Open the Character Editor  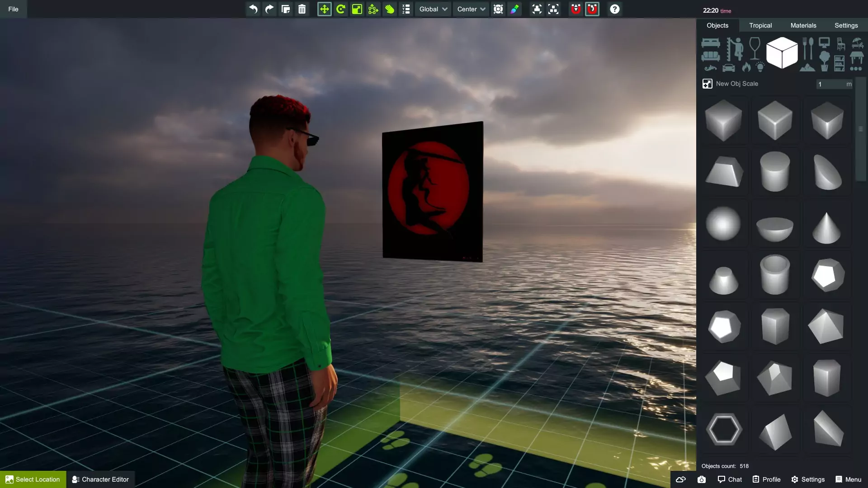[100, 479]
